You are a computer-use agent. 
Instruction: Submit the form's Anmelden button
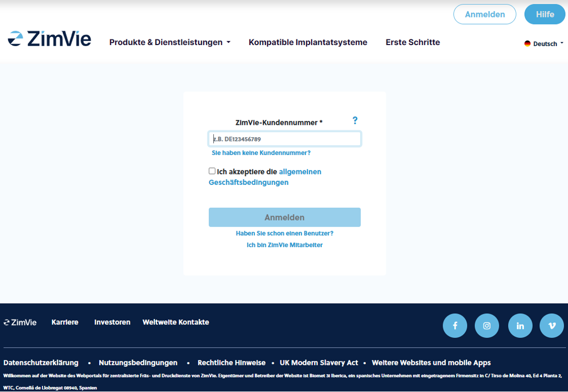point(285,217)
